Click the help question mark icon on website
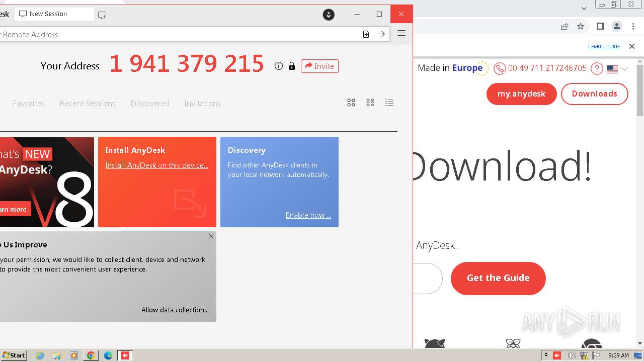 [x=597, y=68]
